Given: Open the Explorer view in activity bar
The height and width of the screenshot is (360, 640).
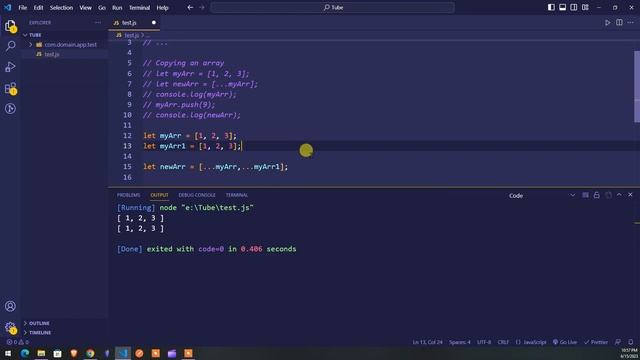Looking at the screenshot, I should pos(10,26).
